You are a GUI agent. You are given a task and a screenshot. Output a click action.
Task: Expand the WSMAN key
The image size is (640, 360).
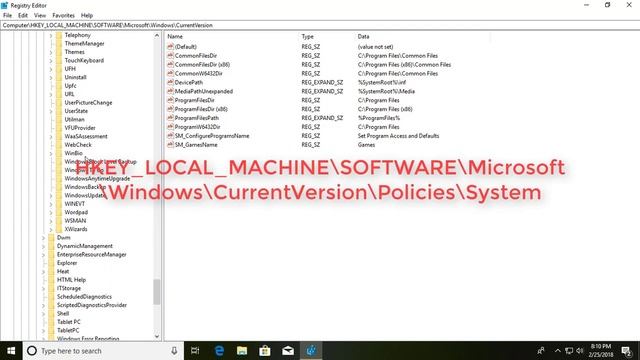click(x=51, y=221)
